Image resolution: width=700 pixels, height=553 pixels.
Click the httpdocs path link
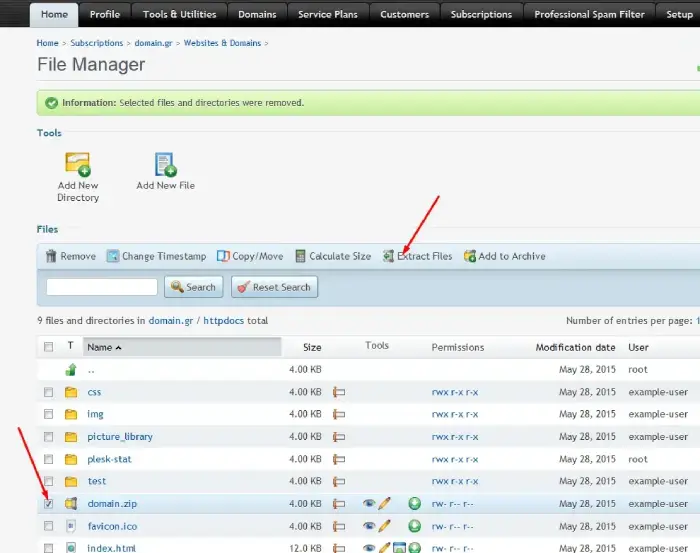coord(224,321)
